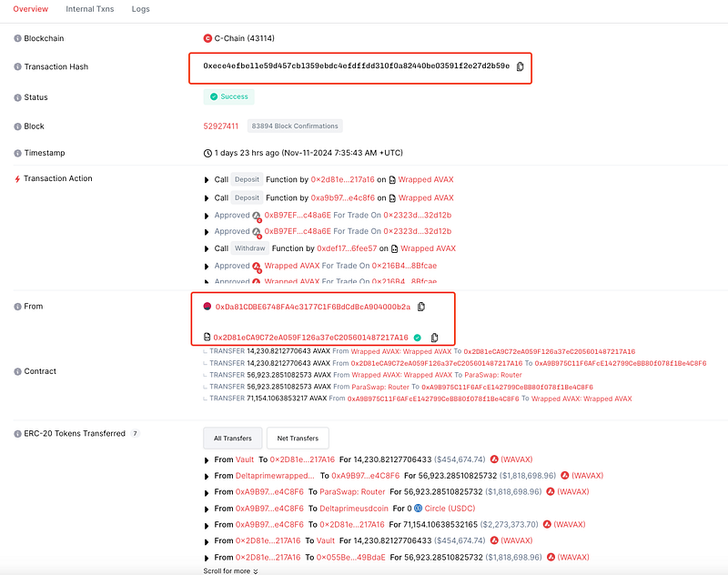
Task: Copy the contract address 0x2D81eCA9
Action: tap(434, 338)
